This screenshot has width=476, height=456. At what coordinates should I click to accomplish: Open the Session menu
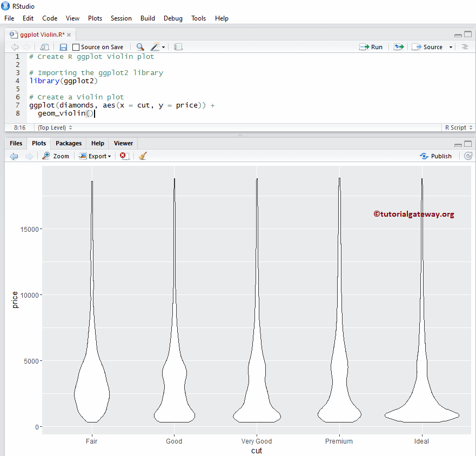pos(121,18)
